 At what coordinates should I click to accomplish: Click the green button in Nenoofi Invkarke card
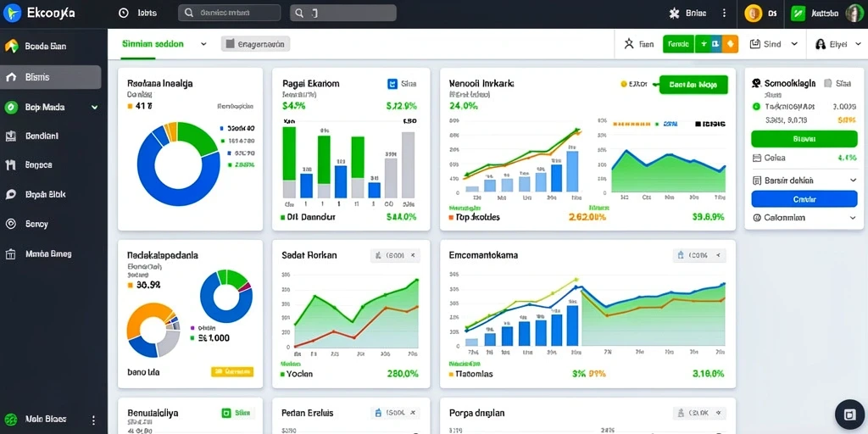click(x=693, y=85)
